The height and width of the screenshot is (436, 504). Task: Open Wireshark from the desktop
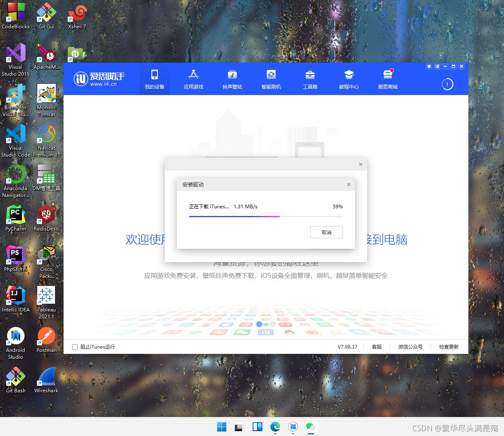tap(47, 380)
